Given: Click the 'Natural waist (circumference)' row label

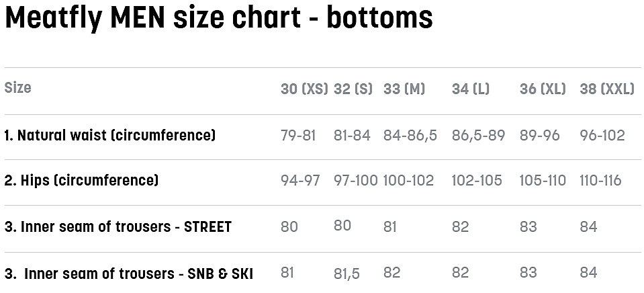Looking at the screenshot, I should (110, 135).
